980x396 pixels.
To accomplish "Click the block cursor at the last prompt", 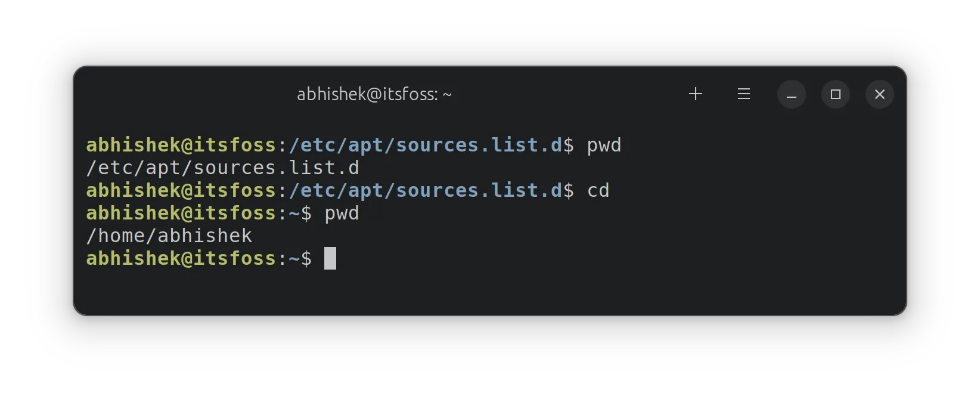I will pyautogui.click(x=330, y=259).
